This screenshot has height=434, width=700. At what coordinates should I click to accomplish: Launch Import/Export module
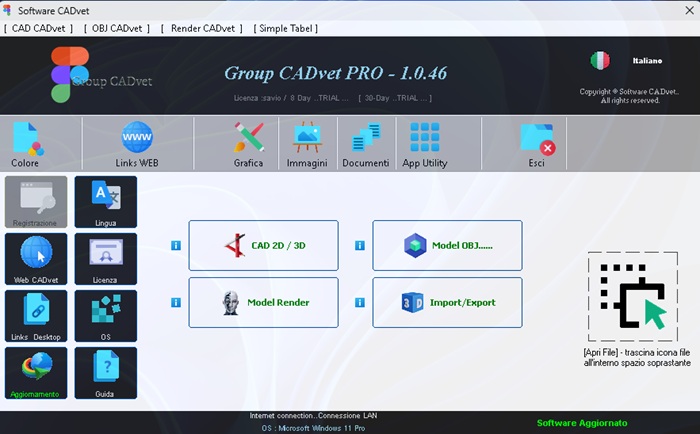[447, 303]
